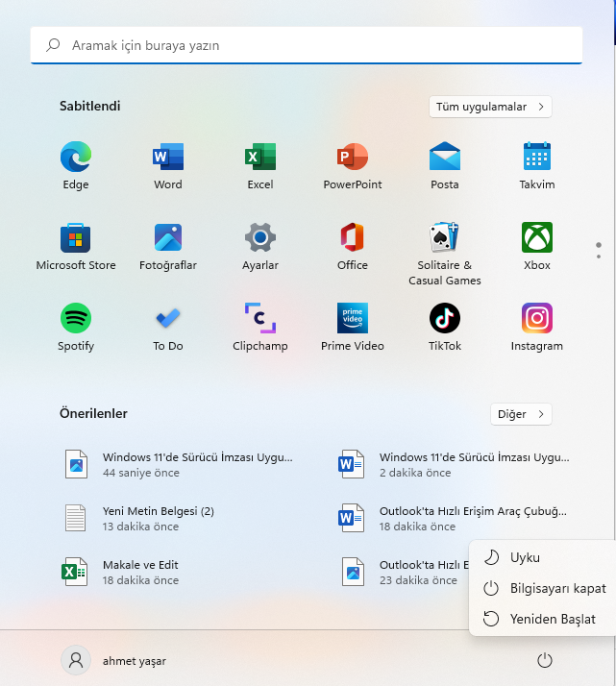Screen dimensions: 616x686
Task: Launch Word from pinned apps
Action: tap(168, 165)
